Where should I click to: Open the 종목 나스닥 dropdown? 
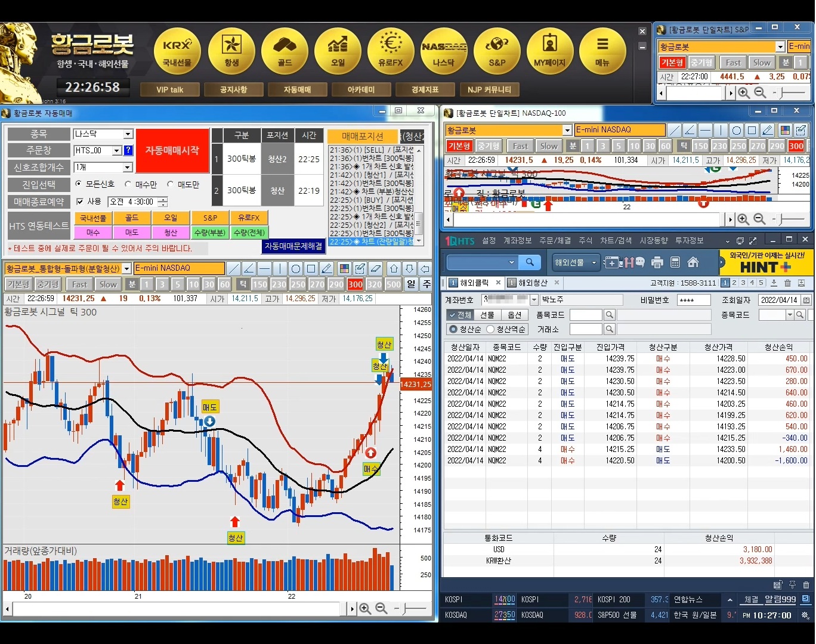pos(128,134)
